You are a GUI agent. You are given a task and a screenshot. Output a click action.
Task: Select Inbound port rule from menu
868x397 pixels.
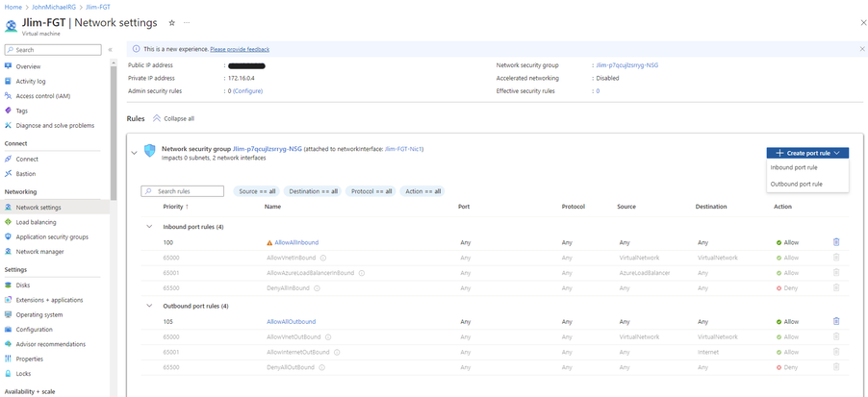(x=794, y=167)
